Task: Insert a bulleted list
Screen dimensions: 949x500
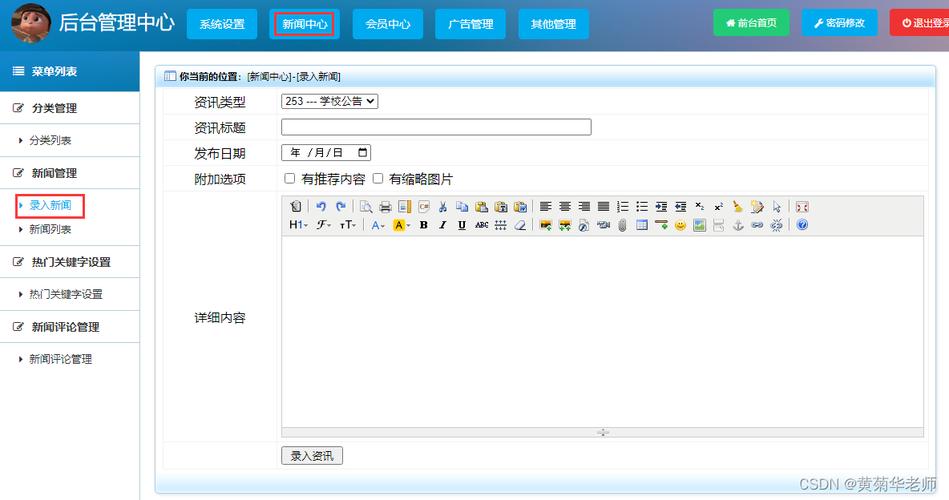Action: tap(642, 206)
